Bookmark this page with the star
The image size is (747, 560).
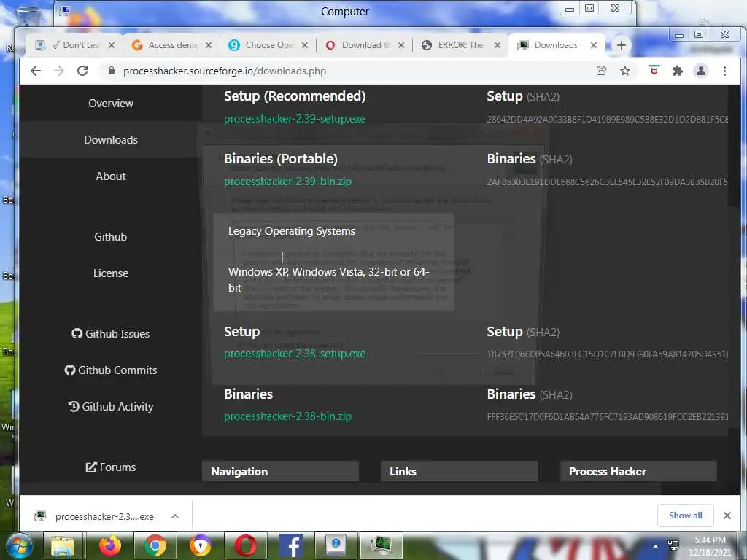pyautogui.click(x=625, y=71)
